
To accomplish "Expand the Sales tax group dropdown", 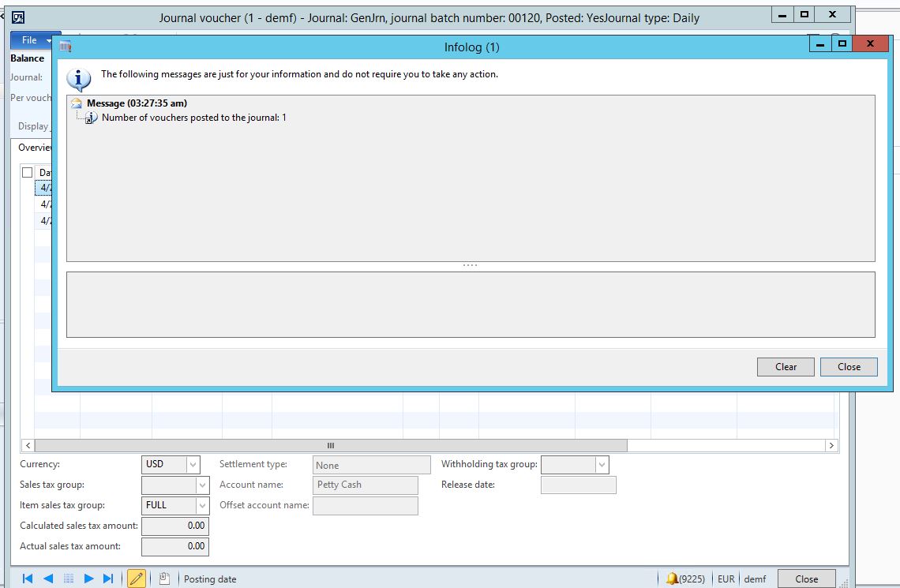I will coord(202,485).
